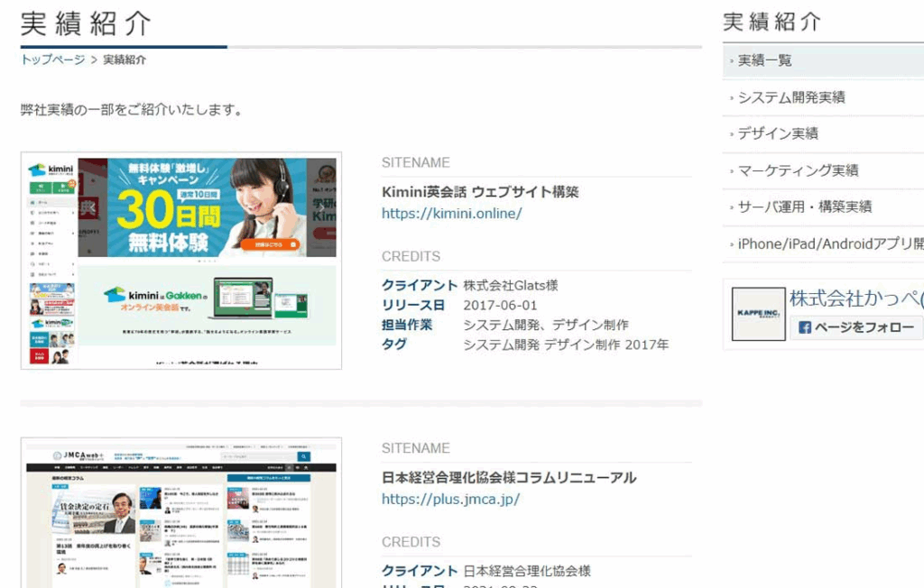Click the デザイン制作 tag for Kimini
The width and height of the screenshot is (924, 588).
[x=582, y=345]
